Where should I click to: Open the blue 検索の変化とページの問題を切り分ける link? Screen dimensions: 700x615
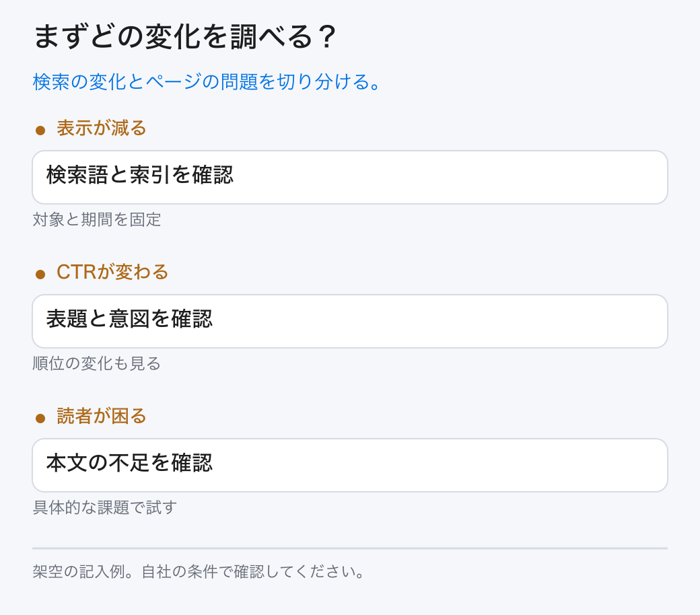206,81
